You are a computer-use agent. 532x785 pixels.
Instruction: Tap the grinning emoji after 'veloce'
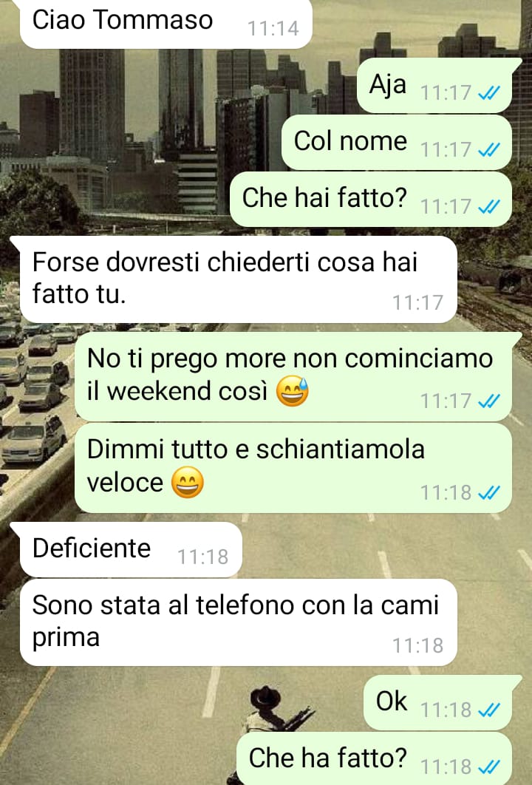188,483
